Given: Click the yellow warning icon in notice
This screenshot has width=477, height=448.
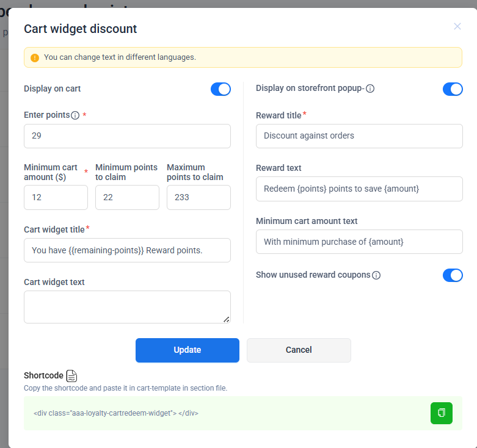Looking at the screenshot, I should tap(35, 58).
